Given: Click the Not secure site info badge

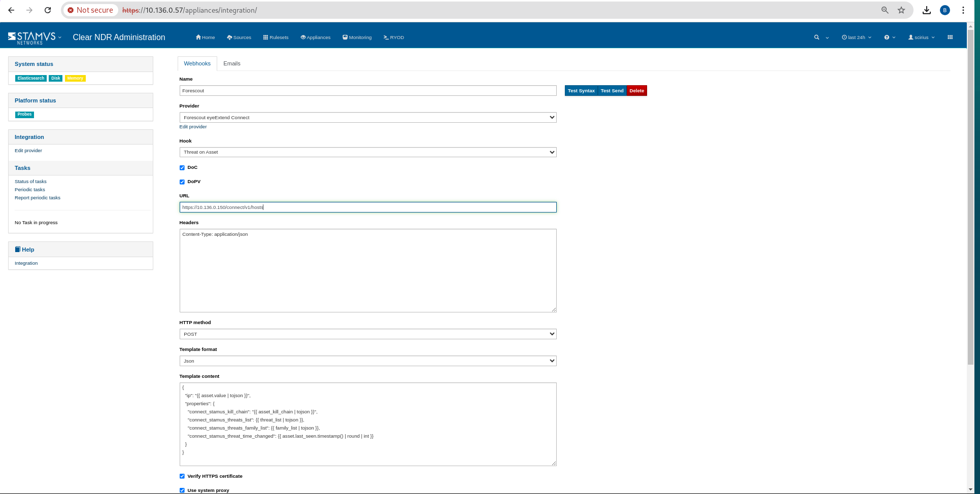Looking at the screenshot, I should [x=90, y=10].
